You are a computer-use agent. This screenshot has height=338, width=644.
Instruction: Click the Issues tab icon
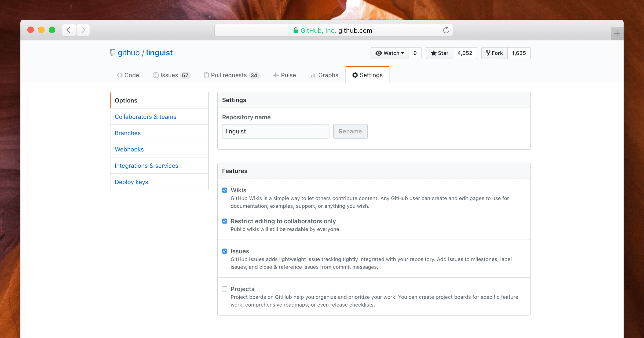[155, 75]
